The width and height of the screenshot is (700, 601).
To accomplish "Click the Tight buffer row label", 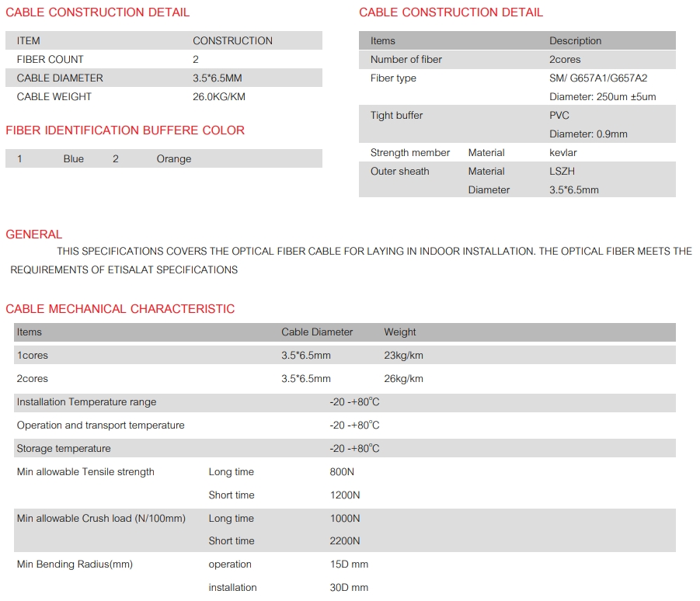I will tap(396, 116).
